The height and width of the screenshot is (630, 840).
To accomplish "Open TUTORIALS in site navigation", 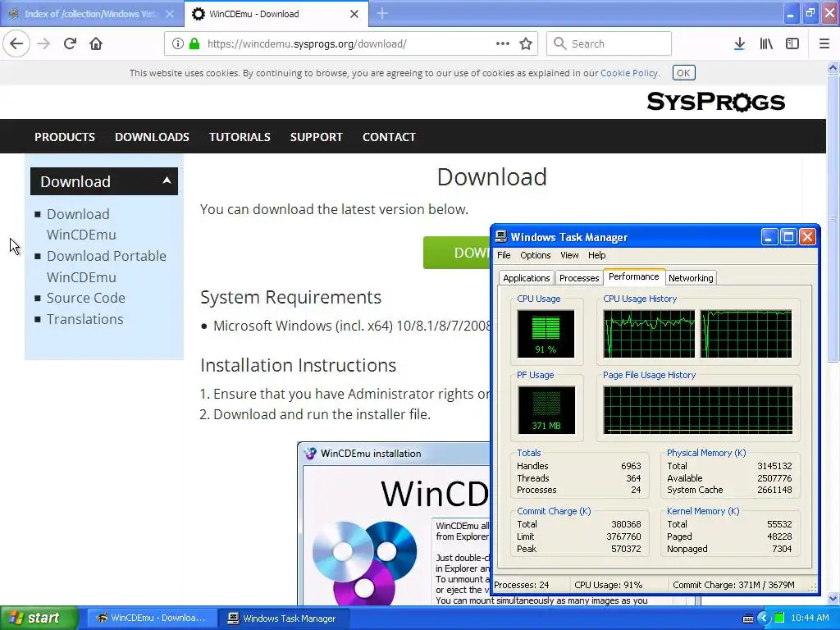I will (240, 137).
